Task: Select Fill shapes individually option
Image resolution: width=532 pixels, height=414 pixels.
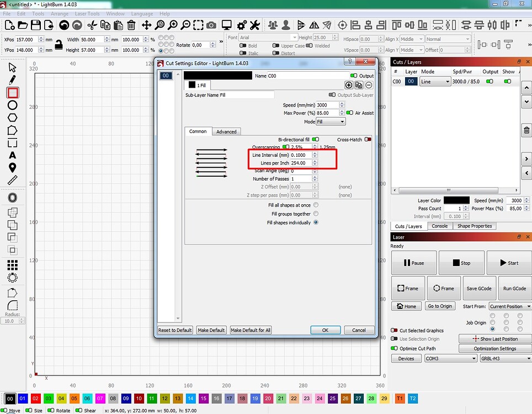Action: 316,222
